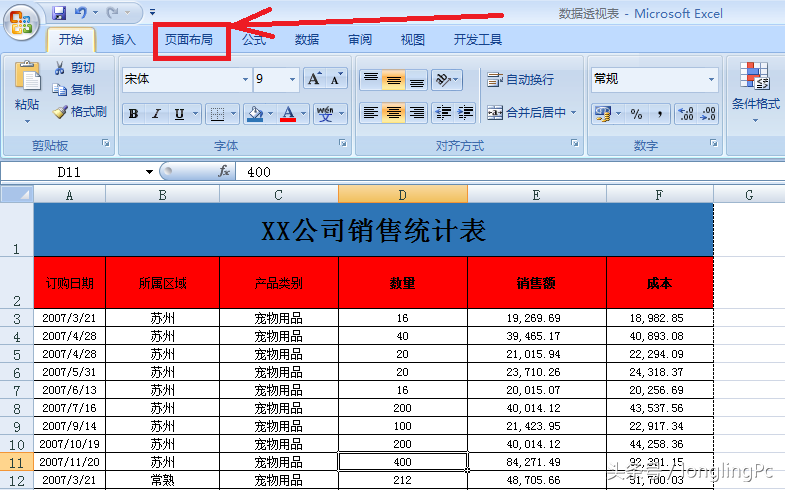785x490 pixels.
Task: Open the Alignment (对齐方式) dialog launcher
Action: [x=575, y=143]
